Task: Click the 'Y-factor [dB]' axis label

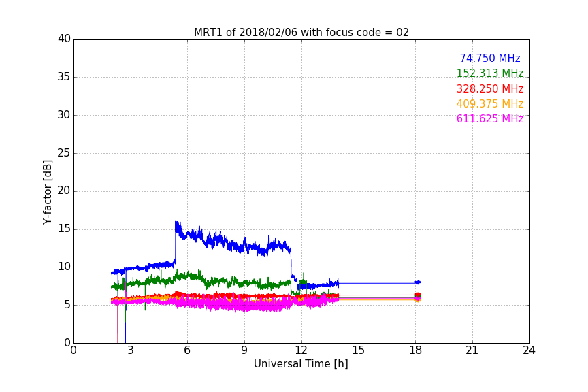Action: [x=47, y=192]
